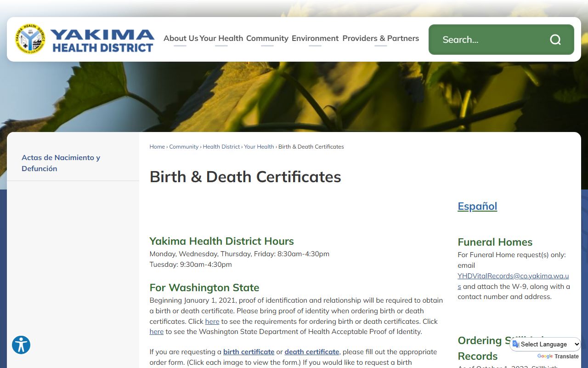588x368 pixels.
Task: Click the search magnifier icon
Action: coord(555,40)
